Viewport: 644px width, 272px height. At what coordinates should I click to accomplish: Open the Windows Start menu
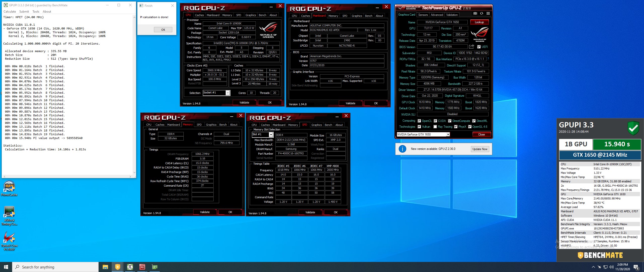6,267
